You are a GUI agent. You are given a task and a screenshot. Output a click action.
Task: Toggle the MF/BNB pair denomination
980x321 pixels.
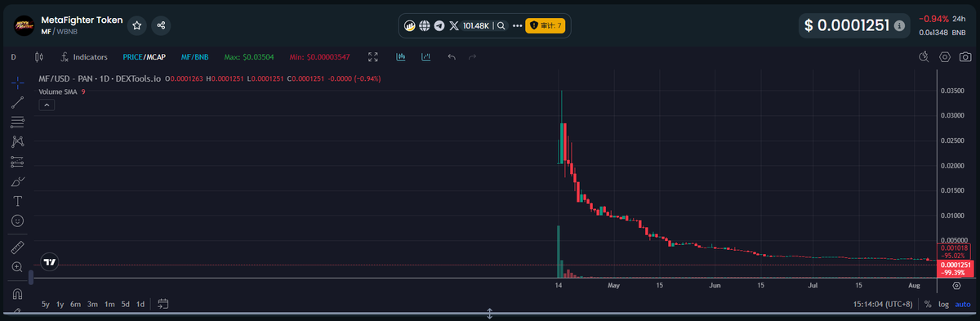(194, 57)
